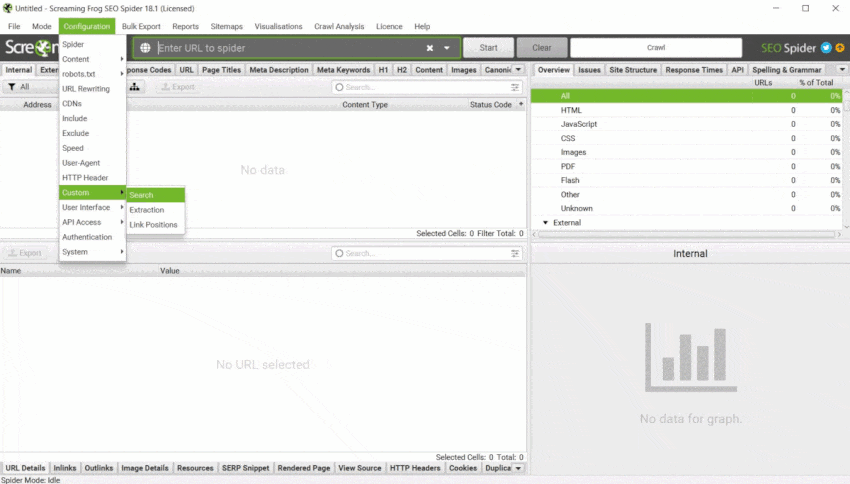Choose HTTP Header menu entry

93,178
